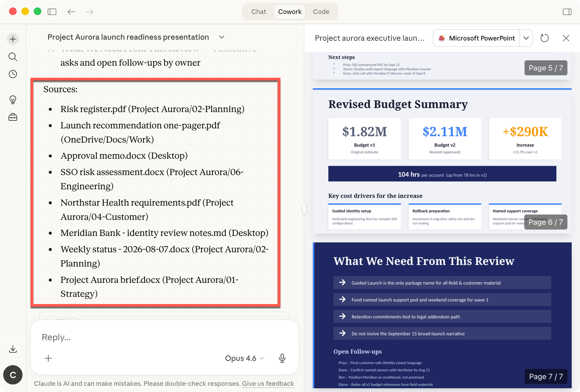
Task: Select the lightbulb ideas icon
Action: coord(13,99)
